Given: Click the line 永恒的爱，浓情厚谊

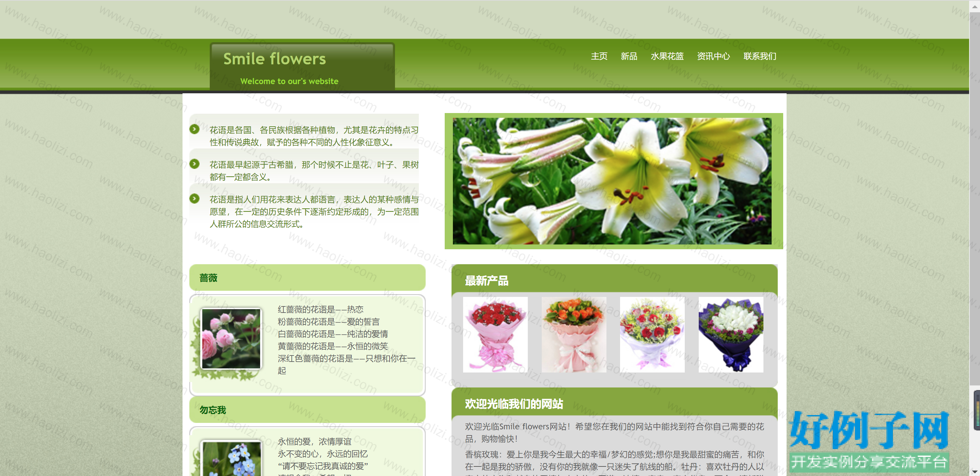Looking at the screenshot, I should 314,441.
